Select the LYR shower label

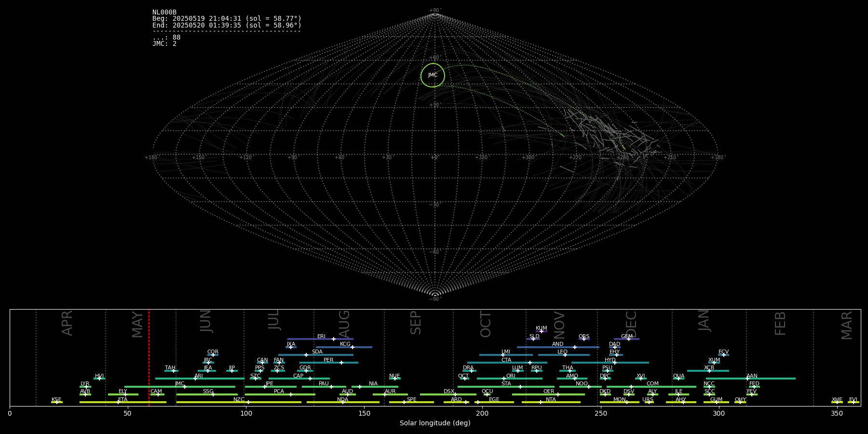85,384
